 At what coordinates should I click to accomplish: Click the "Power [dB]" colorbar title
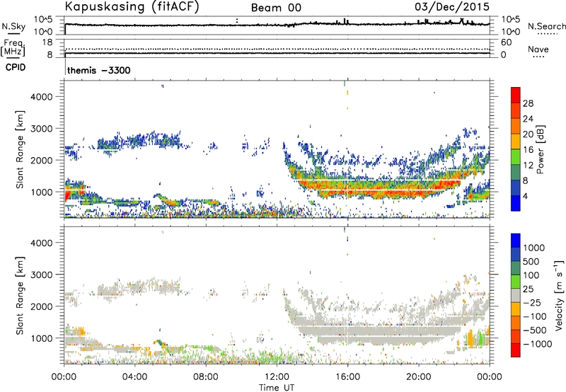(541, 149)
